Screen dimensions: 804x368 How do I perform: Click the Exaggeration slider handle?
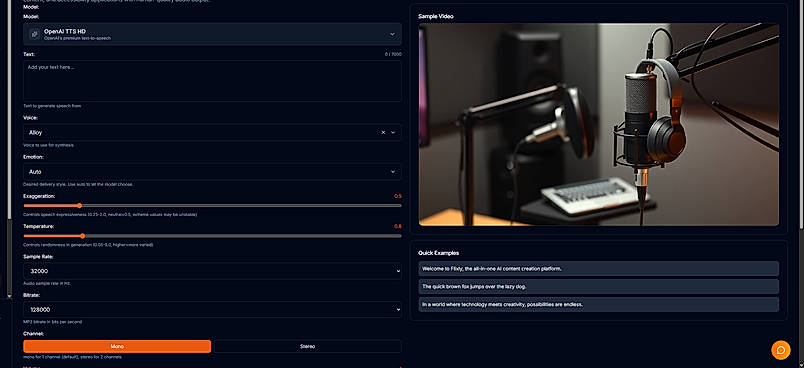click(79, 206)
